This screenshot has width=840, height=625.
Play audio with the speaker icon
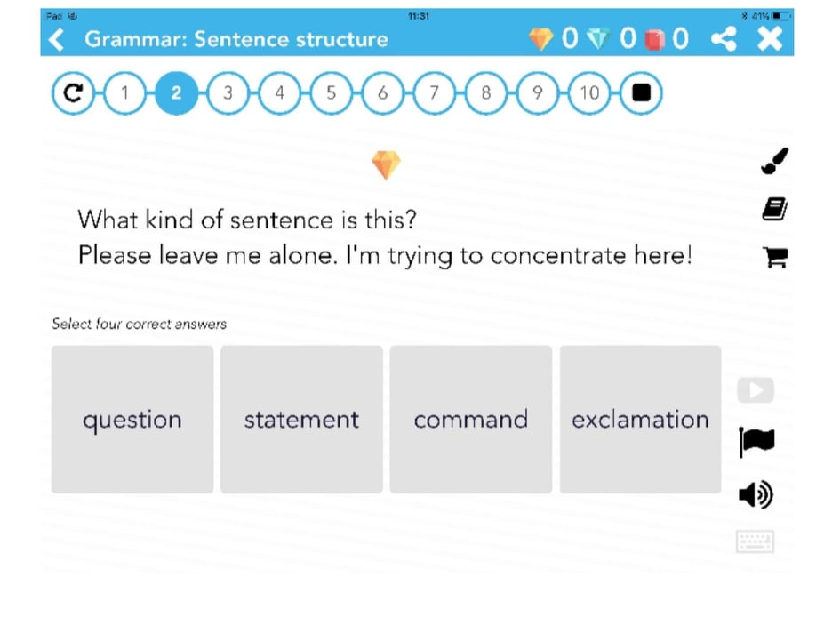(x=756, y=494)
